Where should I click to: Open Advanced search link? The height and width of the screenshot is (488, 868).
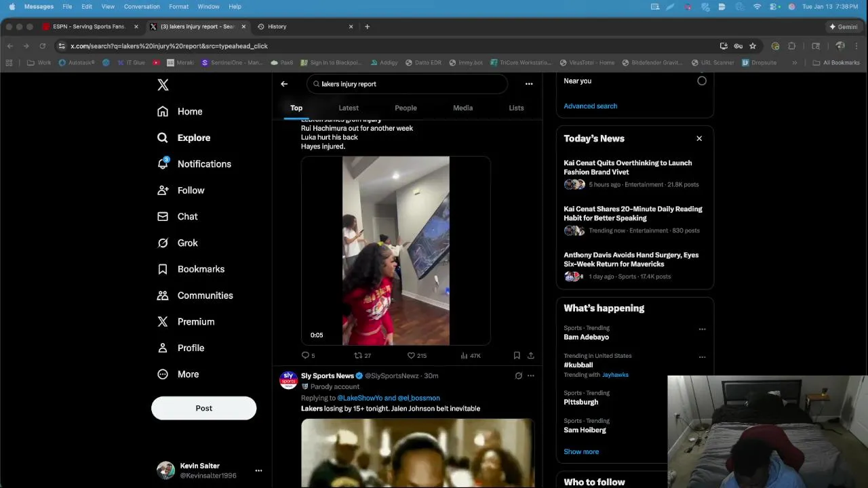[x=591, y=106]
